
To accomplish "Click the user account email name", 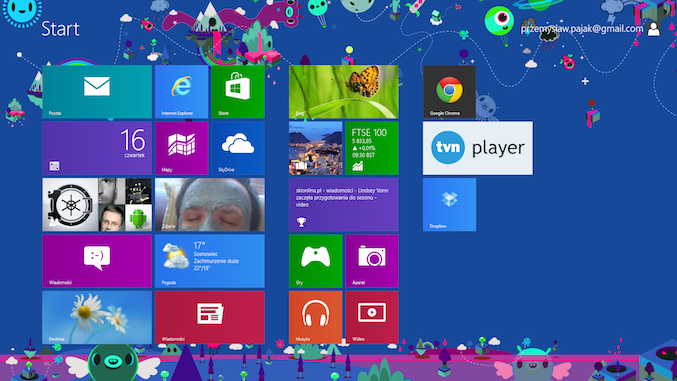I will click(582, 29).
